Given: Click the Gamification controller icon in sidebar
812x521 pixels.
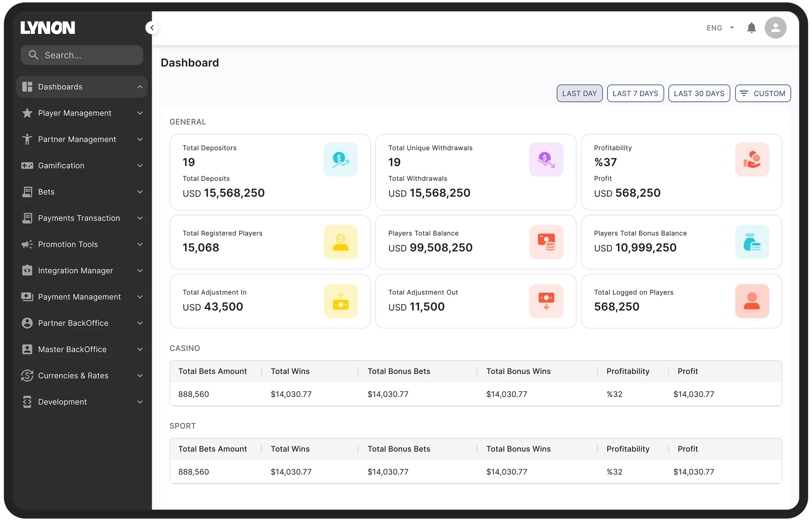Looking at the screenshot, I should click(27, 166).
